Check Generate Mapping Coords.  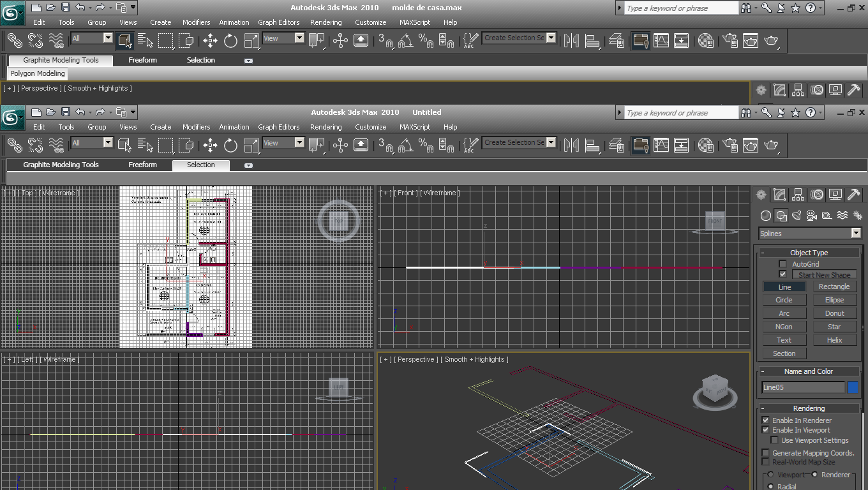click(766, 453)
